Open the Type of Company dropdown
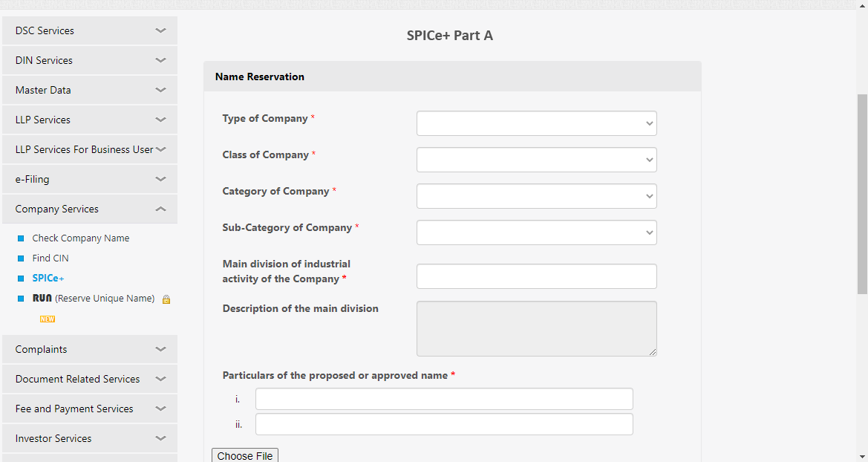The width and height of the screenshot is (868, 462). pos(536,123)
